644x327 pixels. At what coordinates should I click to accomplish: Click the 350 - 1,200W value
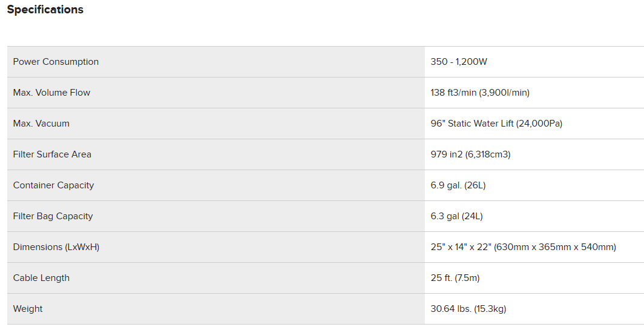[458, 62]
